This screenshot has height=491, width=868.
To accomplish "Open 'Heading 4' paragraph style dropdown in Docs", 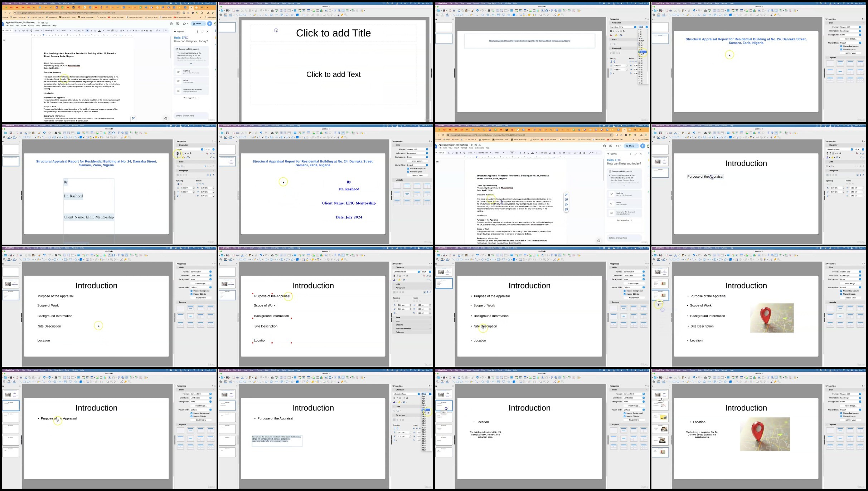I will (52, 30).
